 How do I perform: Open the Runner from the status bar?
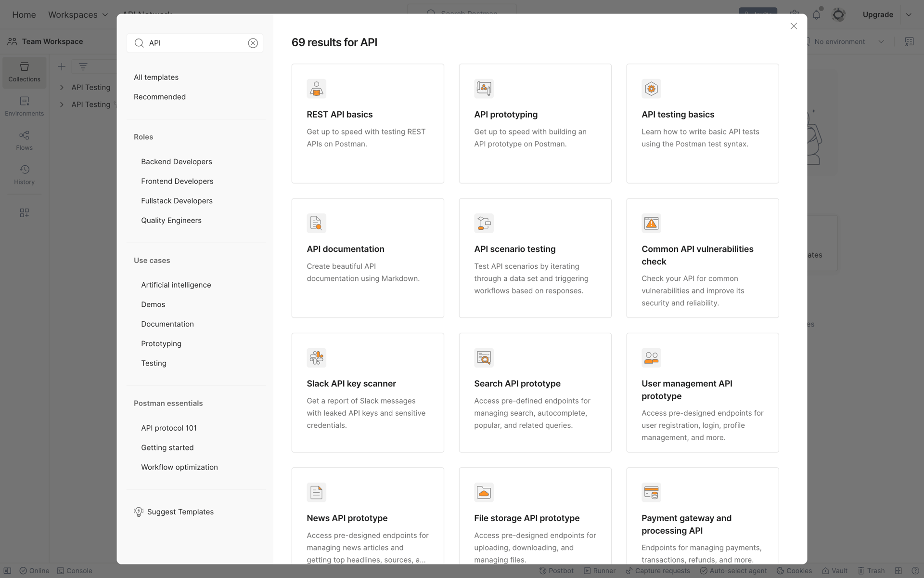point(600,571)
